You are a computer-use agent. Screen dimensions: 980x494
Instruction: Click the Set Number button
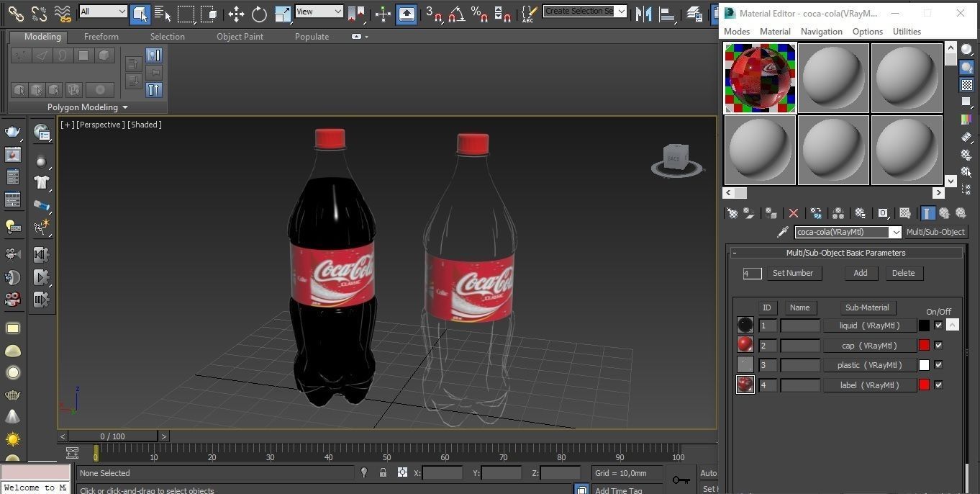tap(792, 273)
